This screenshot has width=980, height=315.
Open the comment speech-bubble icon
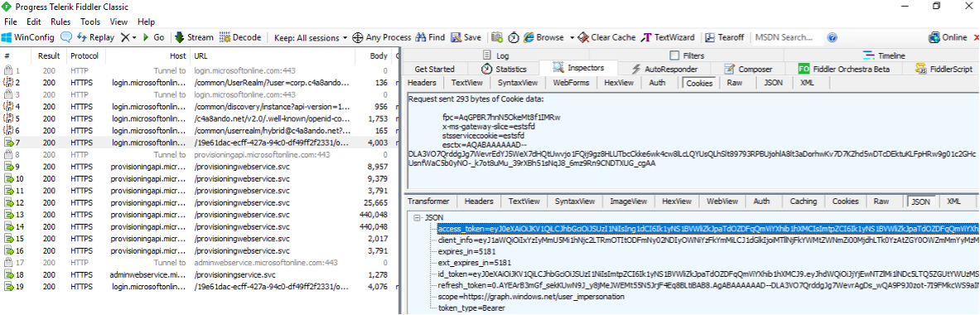(x=65, y=37)
